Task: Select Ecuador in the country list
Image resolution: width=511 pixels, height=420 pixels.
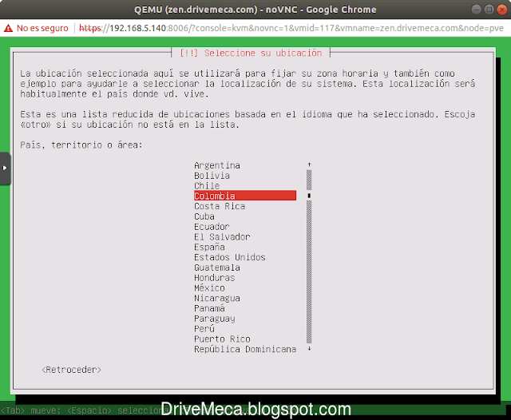Action: click(x=212, y=227)
